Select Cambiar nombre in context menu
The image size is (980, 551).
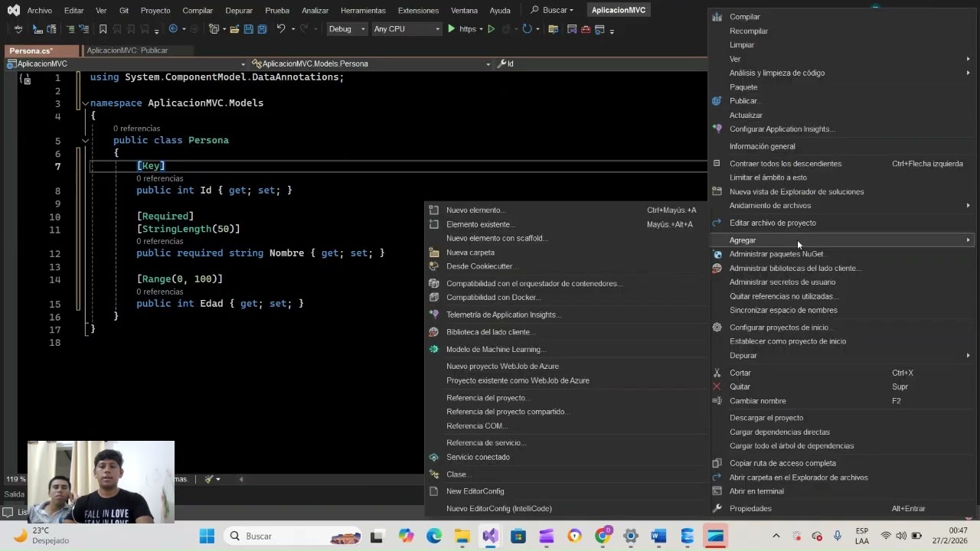[842, 401]
